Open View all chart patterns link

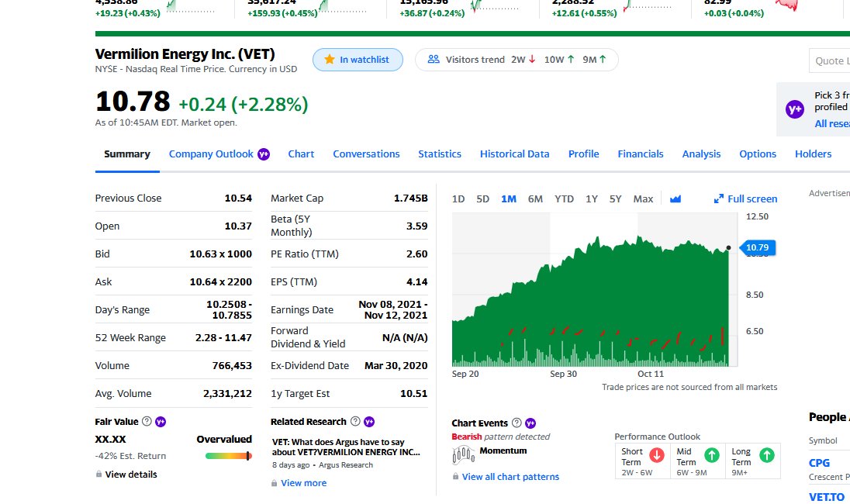coord(510,477)
